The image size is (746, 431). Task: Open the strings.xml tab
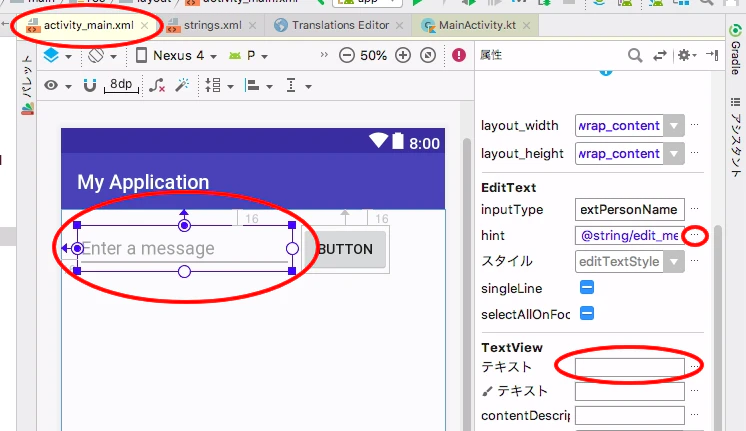click(x=212, y=25)
